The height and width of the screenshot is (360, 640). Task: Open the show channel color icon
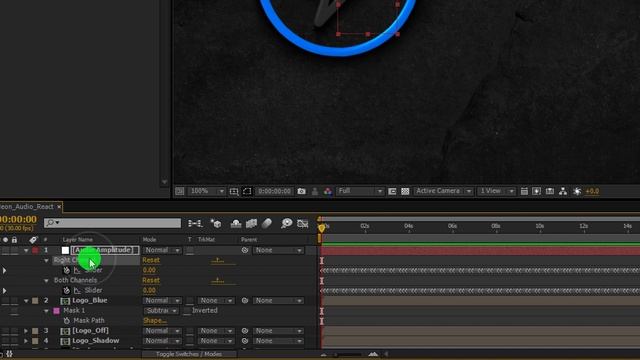tap(328, 191)
